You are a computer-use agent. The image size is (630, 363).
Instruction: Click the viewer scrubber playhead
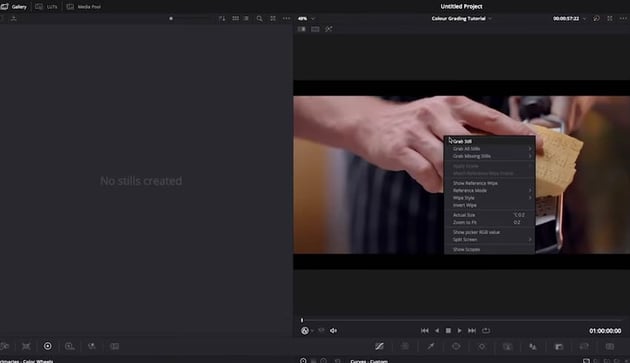coord(302,320)
